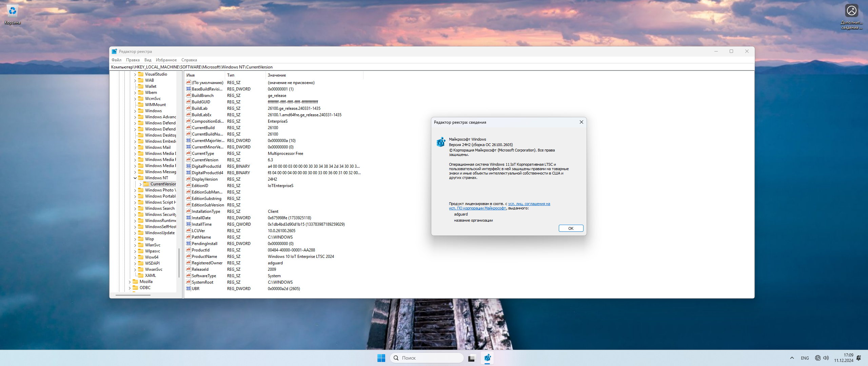868x366 pixels.
Task: Click the XAML folder icon
Action: click(141, 276)
